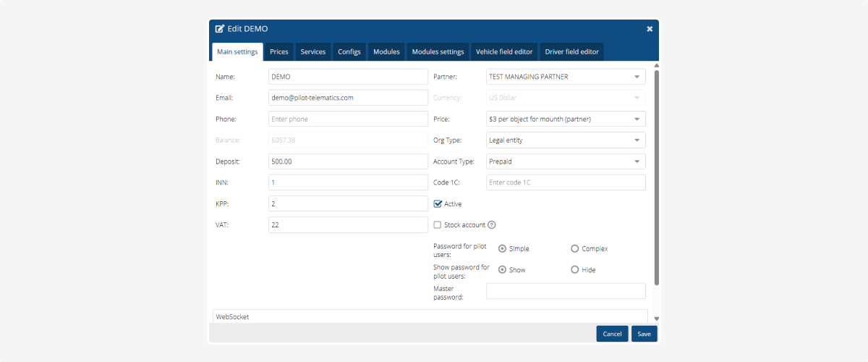Click the Phone input field
The height and width of the screenshot is (362, 868).
pyautogui.click(x=348, y=119)
